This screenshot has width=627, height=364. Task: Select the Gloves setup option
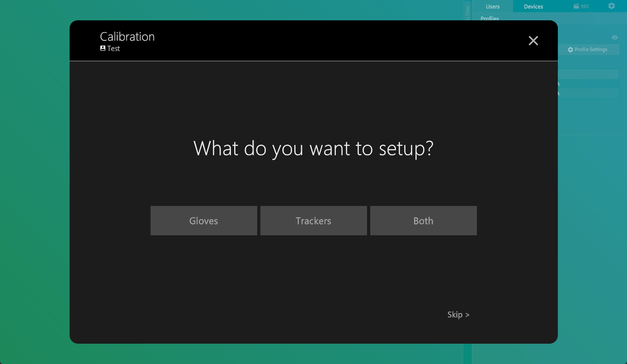(x=203, y=220)
